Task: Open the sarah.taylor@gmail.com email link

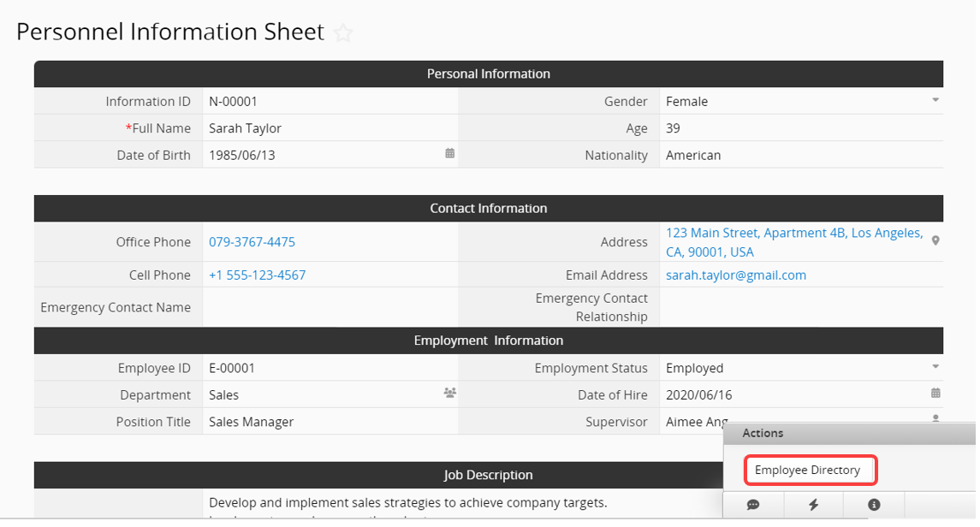Action: pyautogui.click(x=736, y=275)
